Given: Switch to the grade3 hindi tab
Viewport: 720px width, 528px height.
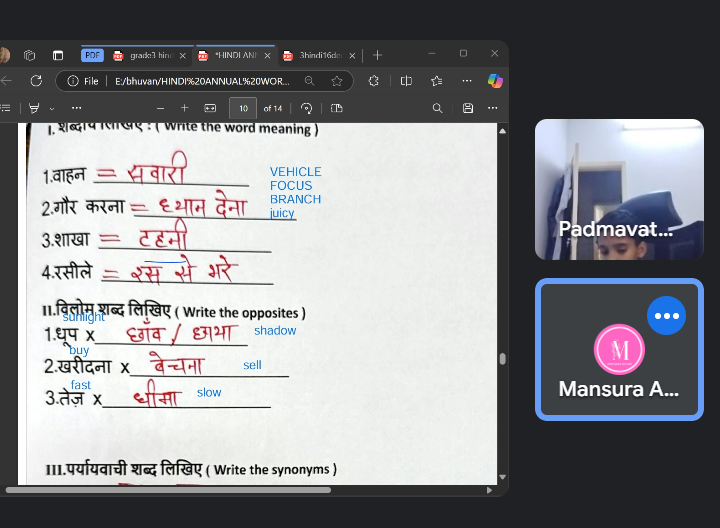Looking at the screenshot, I should click(x=143, y=55).
